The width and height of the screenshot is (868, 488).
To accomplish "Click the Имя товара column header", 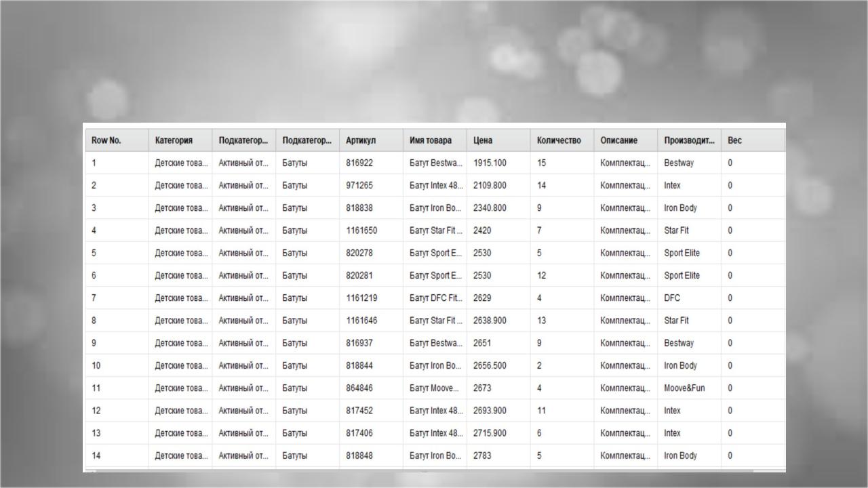I will 435,140.
